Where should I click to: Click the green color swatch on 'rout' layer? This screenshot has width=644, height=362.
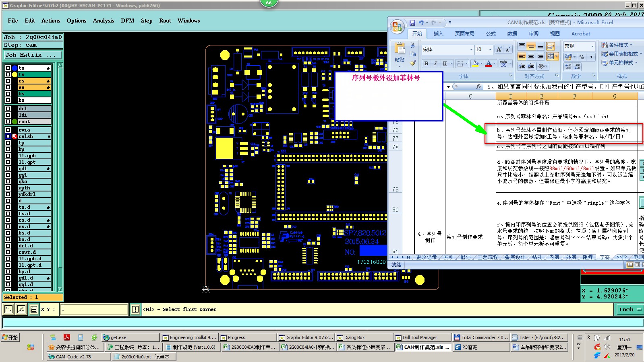coord(14,121)
